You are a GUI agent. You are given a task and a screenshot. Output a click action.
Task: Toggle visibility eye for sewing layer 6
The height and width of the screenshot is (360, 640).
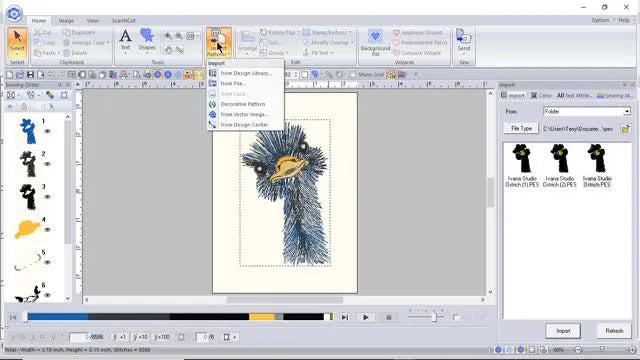click(x=47, y=295)
